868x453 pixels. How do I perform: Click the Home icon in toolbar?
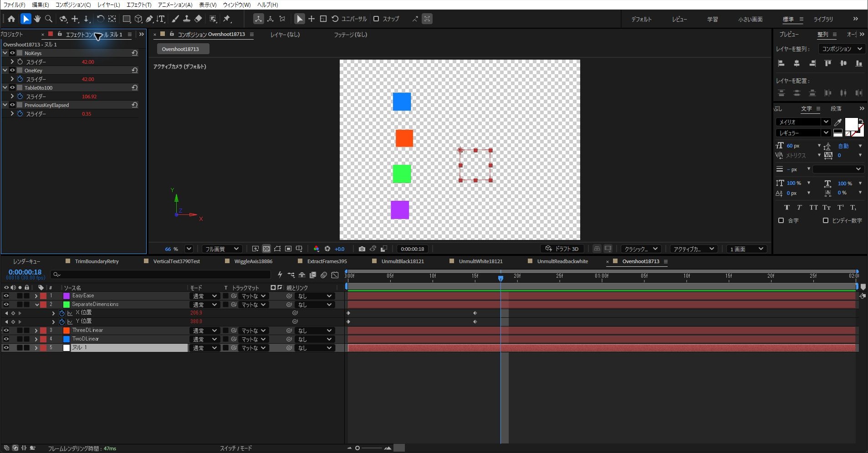pos(11,19)
